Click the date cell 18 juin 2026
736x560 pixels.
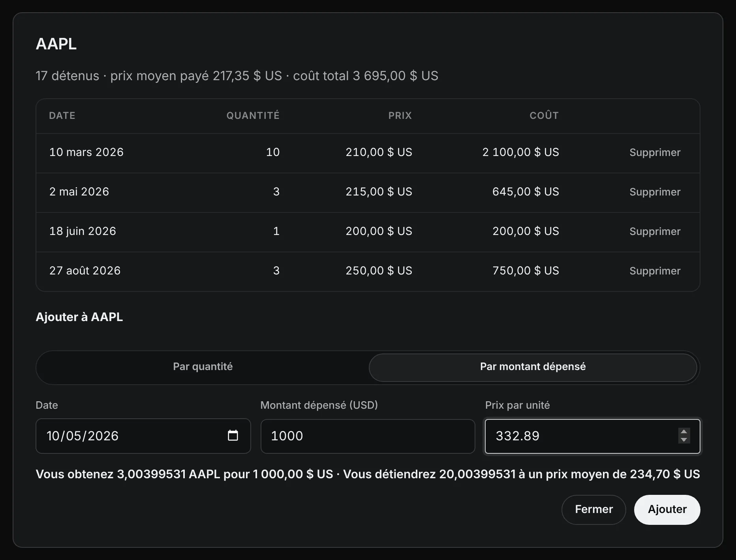(x=83, y=231)
